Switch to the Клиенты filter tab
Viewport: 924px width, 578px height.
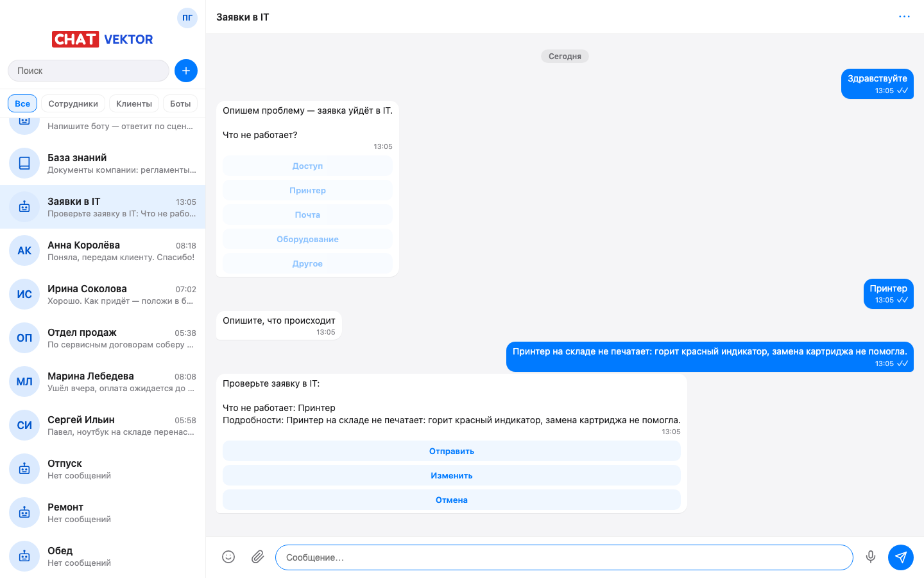(x=134, y=103)
